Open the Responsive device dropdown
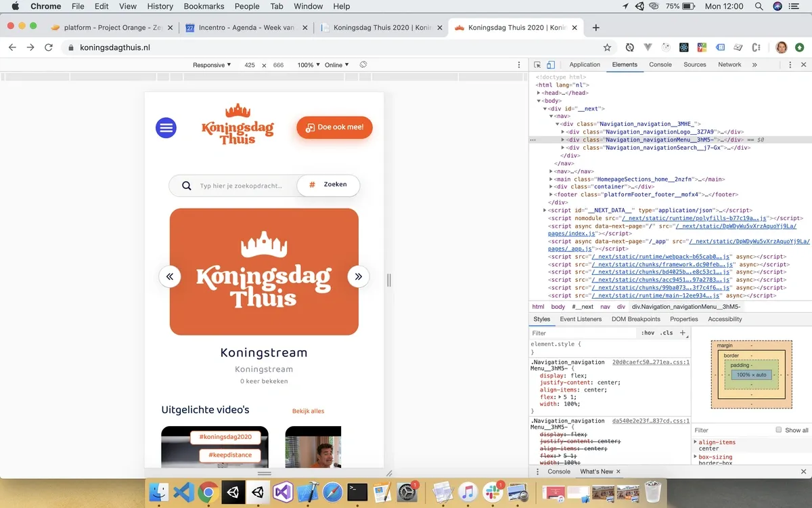 212,65
